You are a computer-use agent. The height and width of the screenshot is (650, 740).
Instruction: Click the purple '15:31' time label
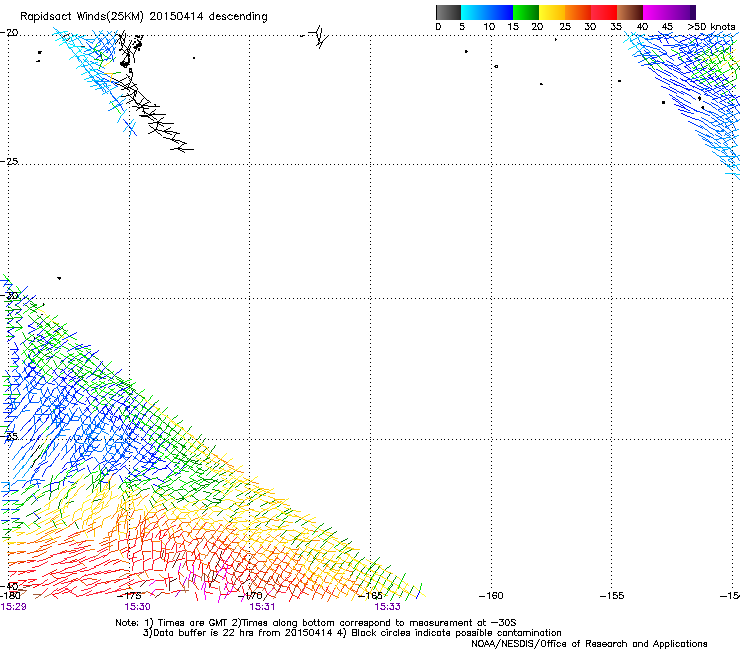click(x=262, y=607)
